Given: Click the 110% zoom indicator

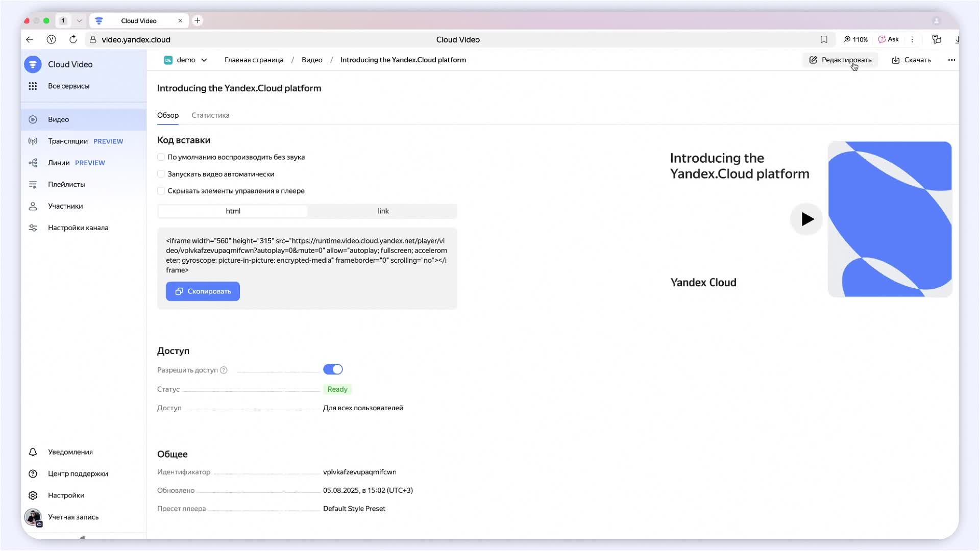Looking at the screenshot, I should coord(856,39).
